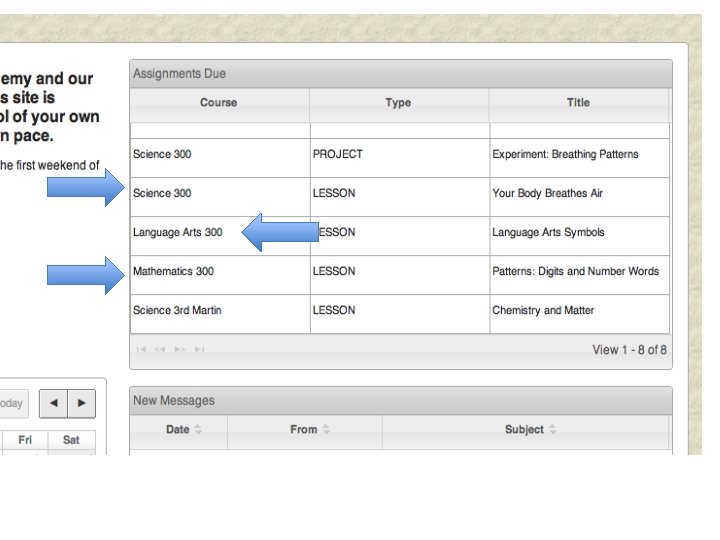720x540 pixels.
Task: Click the Title column header
Action: point(578,102)
